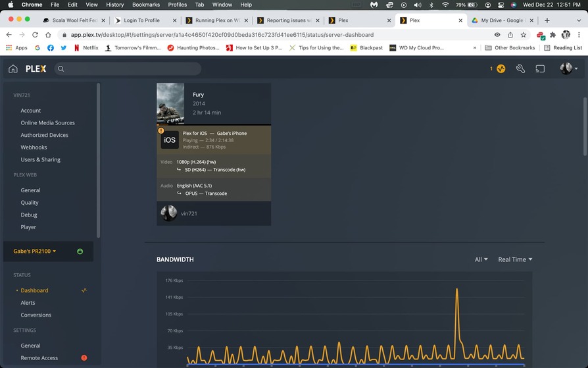Open WD My Cloud Pro bookmark
Image resolution: width=588 pixels, height=368 pixels.
pos(416,47)
